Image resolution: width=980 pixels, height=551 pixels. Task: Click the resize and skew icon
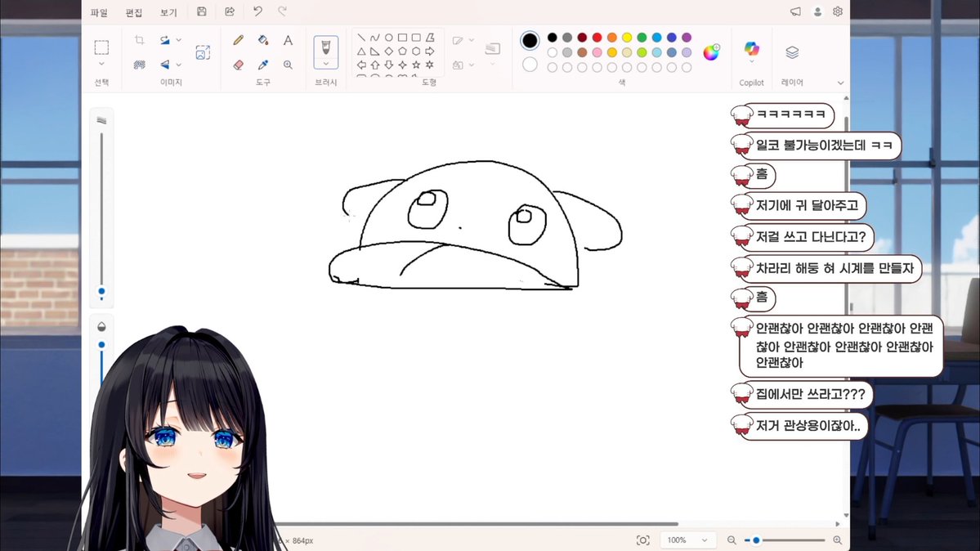(x=203, y=52)
